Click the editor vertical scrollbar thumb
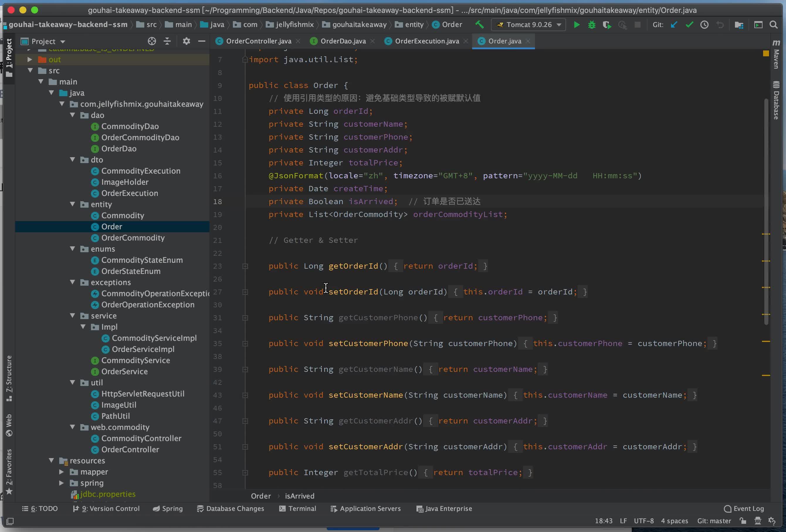Image resolution: width=786 pixels, height=532 pixels. pyautogui.click(x=766, y=211)
